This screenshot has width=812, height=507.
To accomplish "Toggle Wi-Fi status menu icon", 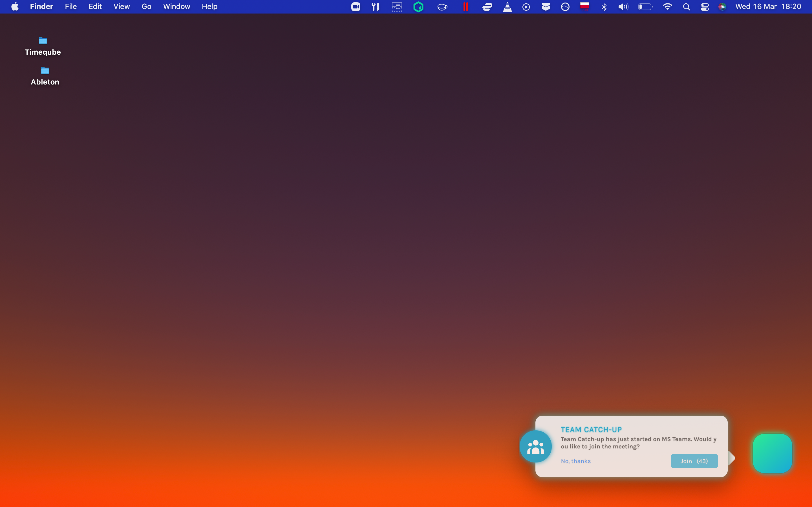I will [667, 7].
